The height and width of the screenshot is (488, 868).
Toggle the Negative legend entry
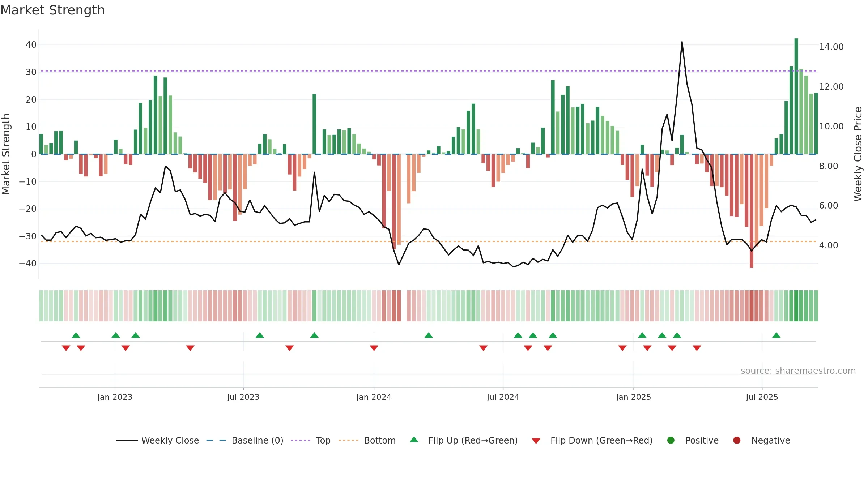click(x=761, y=440)
